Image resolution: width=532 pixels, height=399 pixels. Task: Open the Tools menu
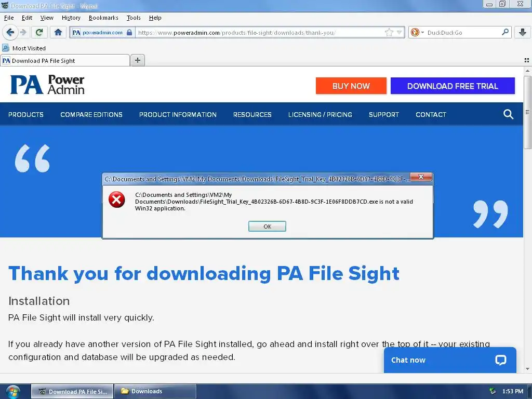(x=134, y=18)
